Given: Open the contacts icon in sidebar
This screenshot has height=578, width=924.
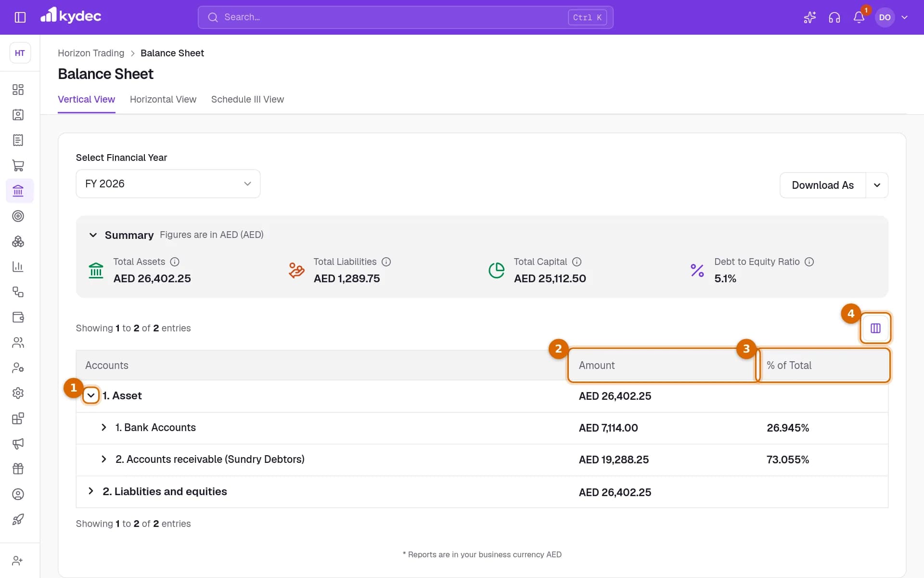Looking at the screenshot, I should 18,115.
